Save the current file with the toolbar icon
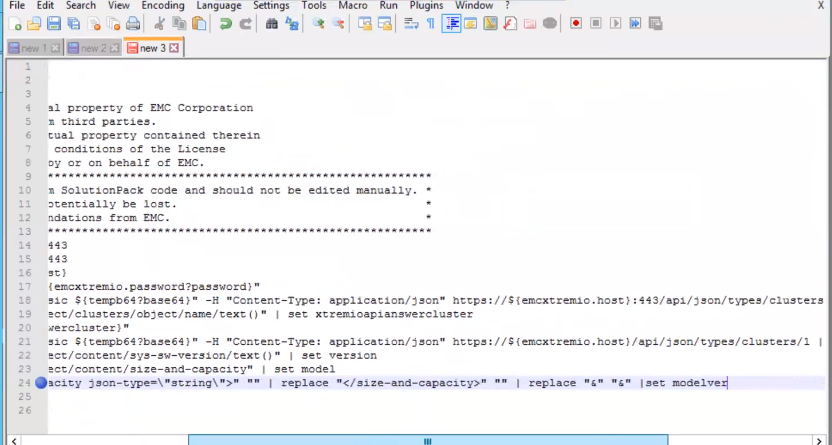Screen dimensions: 832x445 click(54, 24)
